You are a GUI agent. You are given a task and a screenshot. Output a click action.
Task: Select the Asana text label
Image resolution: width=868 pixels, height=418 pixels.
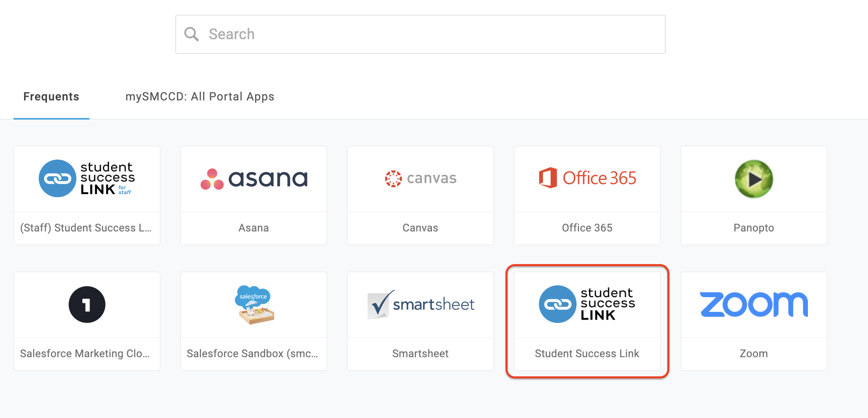pyautogui.click(x=254, y=228)
